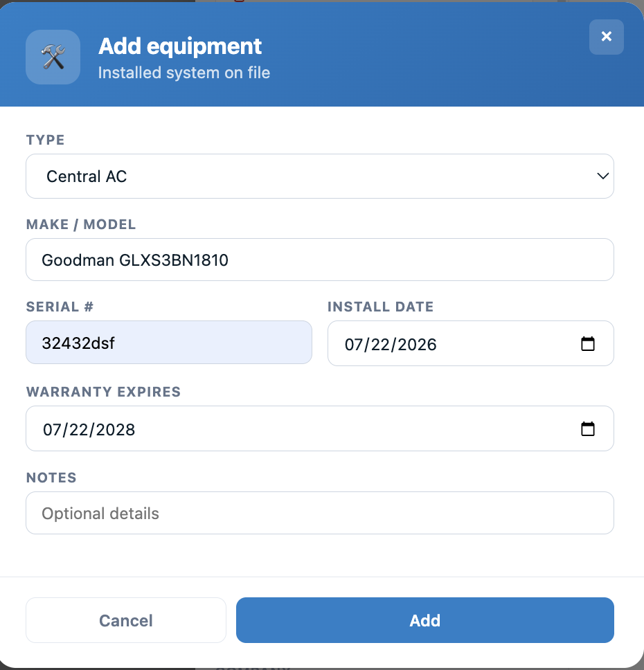Click the SERIAL # label
Viewport: 644px width, 670px height.
(60, 307)
